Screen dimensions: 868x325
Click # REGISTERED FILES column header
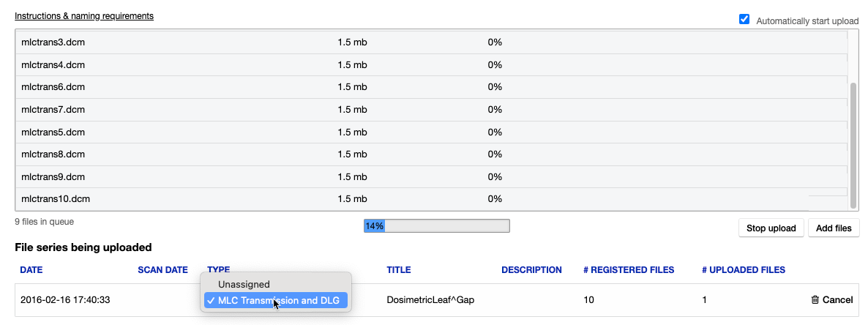(629, 270)
